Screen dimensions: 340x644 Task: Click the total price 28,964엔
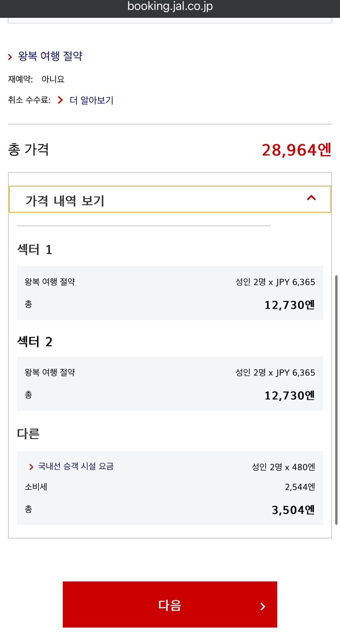click(x=296, y=150)
